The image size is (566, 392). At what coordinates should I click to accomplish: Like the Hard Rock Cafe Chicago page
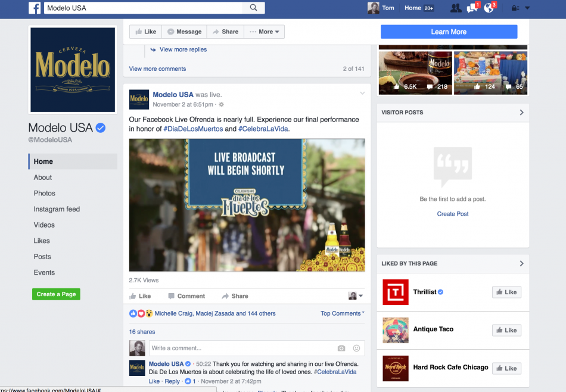tap(506, 369)
